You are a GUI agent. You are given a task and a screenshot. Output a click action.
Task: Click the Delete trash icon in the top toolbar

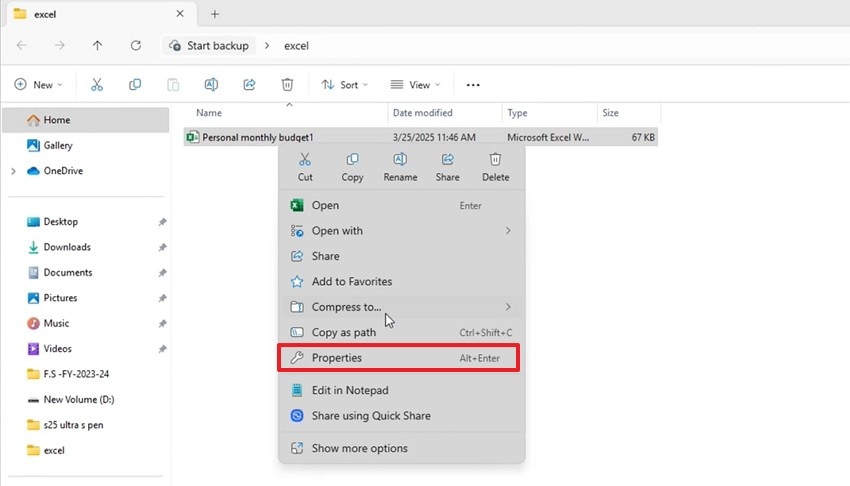coord(287,85)
